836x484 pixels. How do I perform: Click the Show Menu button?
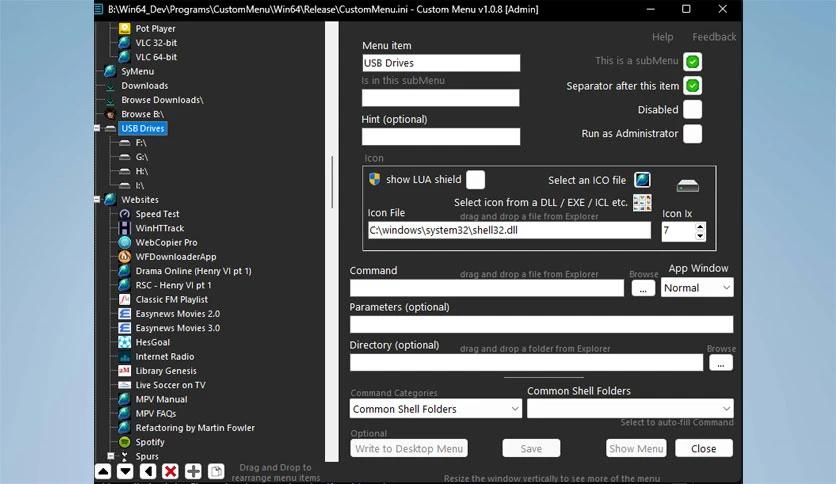tap(636, 448)
